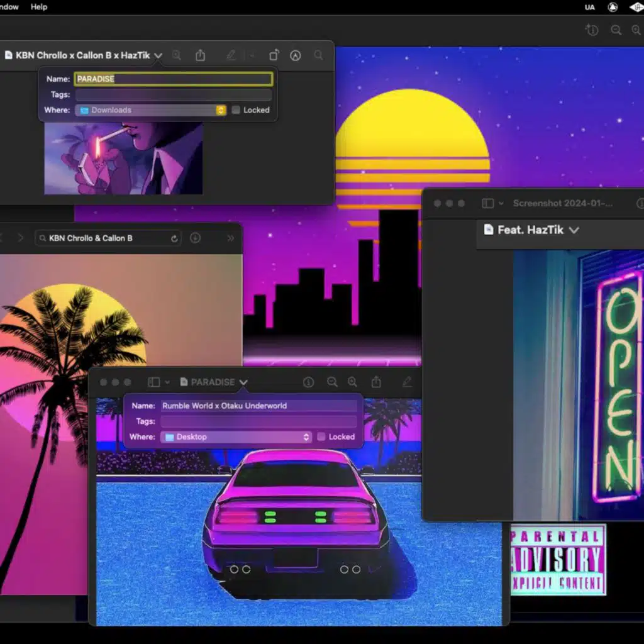Click the downloads icon beside the address bar
The image size is (644, 644).
click(x=195, y=238)
